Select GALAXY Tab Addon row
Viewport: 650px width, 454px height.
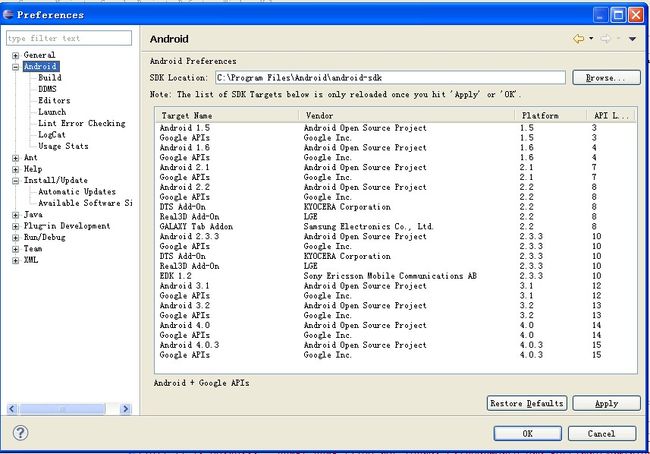click(396, 227)
